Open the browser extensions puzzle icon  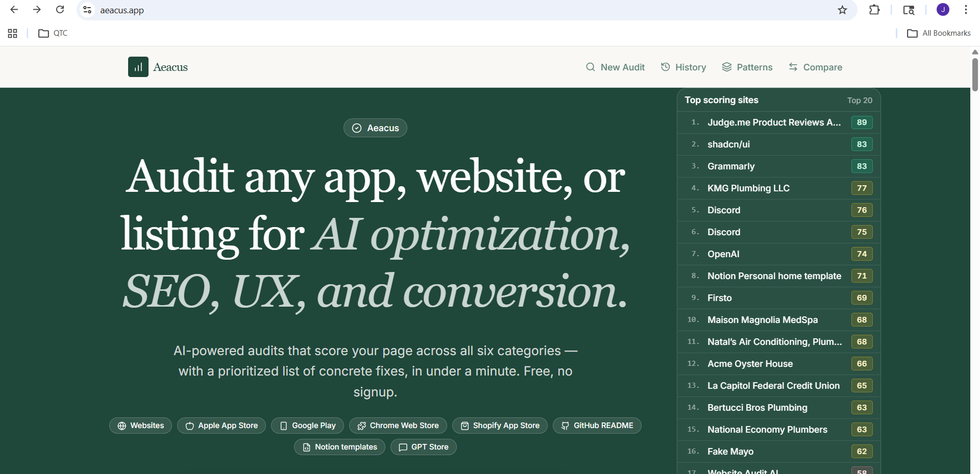pyautogui.click(x=874, y=10)
